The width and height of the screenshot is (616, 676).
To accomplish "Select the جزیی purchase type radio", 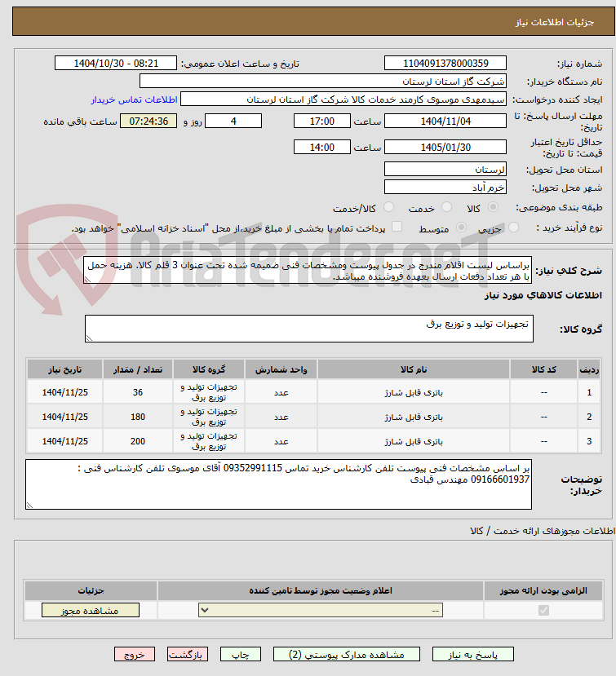I will click(513, 228).
